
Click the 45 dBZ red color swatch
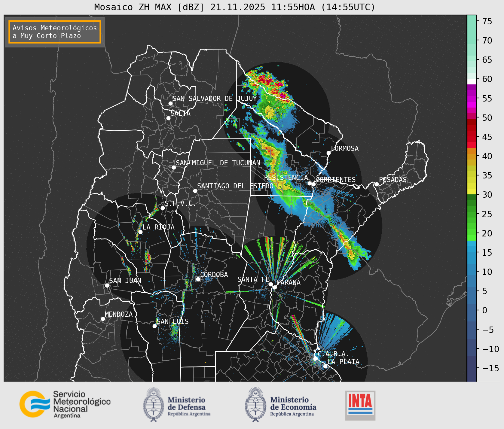point(472,139)
